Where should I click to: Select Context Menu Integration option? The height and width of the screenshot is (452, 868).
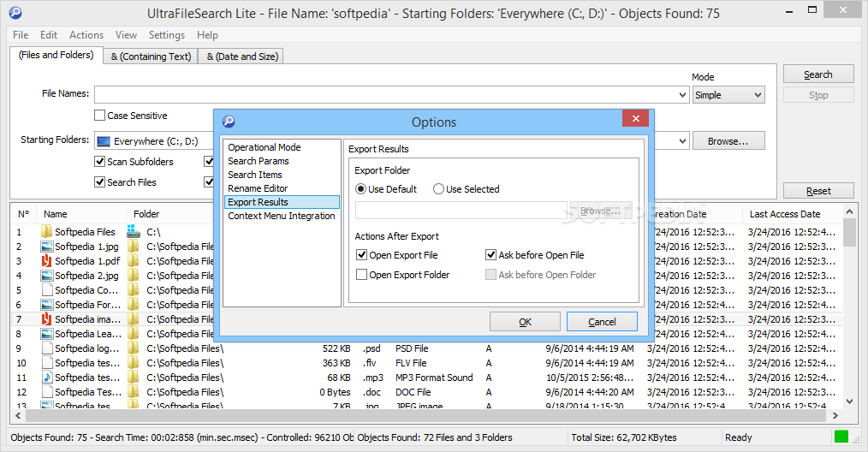click(x=282, y=216)
